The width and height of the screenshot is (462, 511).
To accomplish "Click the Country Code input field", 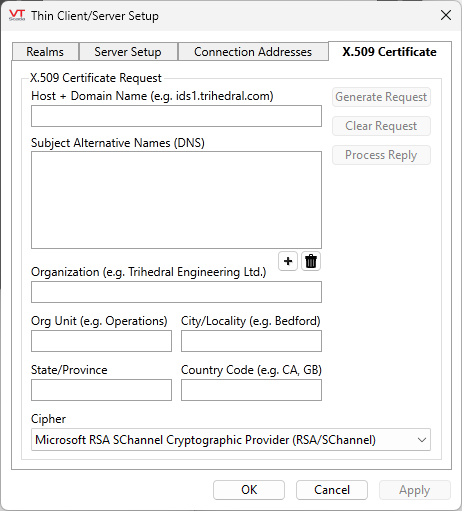I will click(x=251, y=390).
